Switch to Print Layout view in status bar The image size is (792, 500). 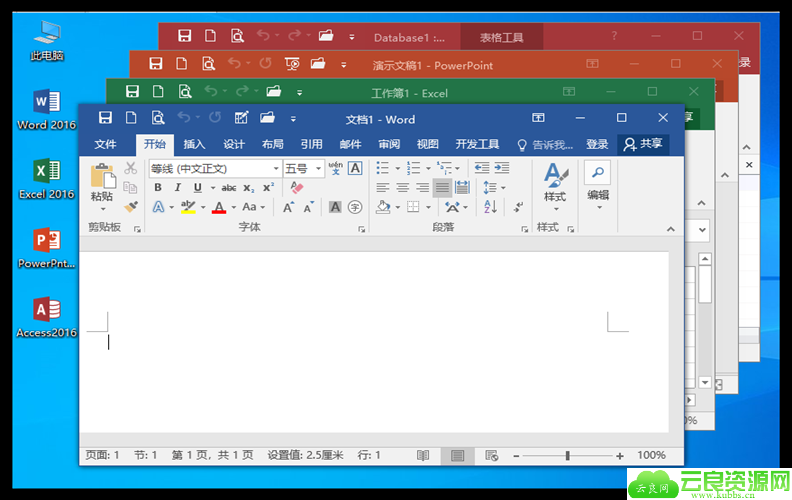click(458, 456)
